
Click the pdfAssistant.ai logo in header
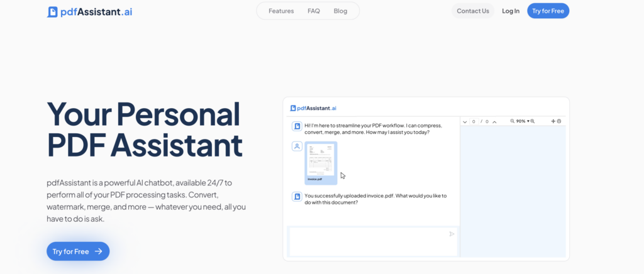(89, 12)
